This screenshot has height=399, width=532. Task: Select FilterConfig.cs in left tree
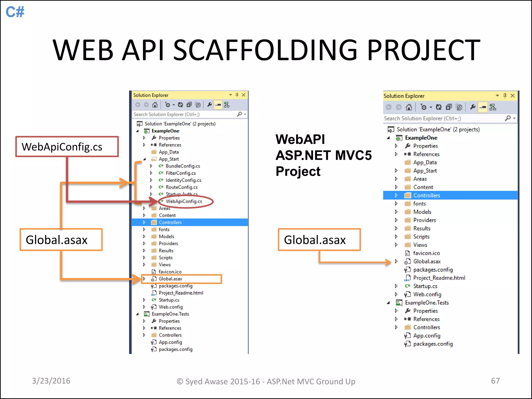[181, 173]
